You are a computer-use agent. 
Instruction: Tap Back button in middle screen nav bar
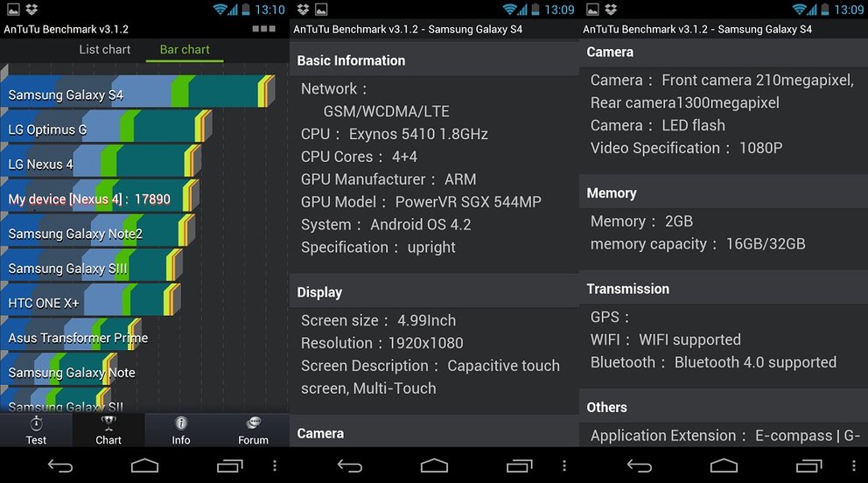[350, 466]
